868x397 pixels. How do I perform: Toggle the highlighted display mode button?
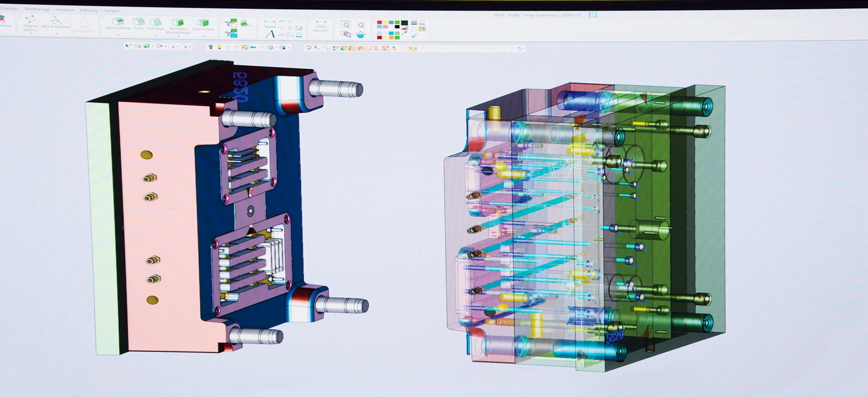[245, 47]
